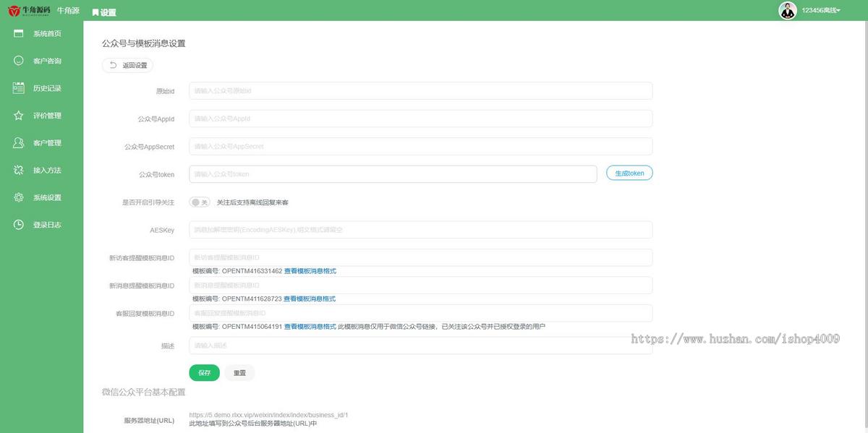This screenshot has width=868, height=433.
Task: Open 查看模板消息格式 link for OPENTM415064191
Action: click(x=310, y=327)
